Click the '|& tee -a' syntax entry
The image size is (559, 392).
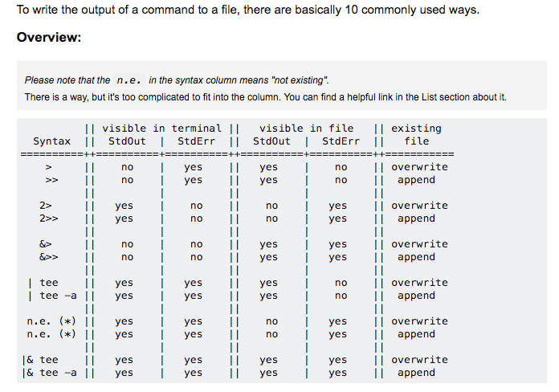49,373
